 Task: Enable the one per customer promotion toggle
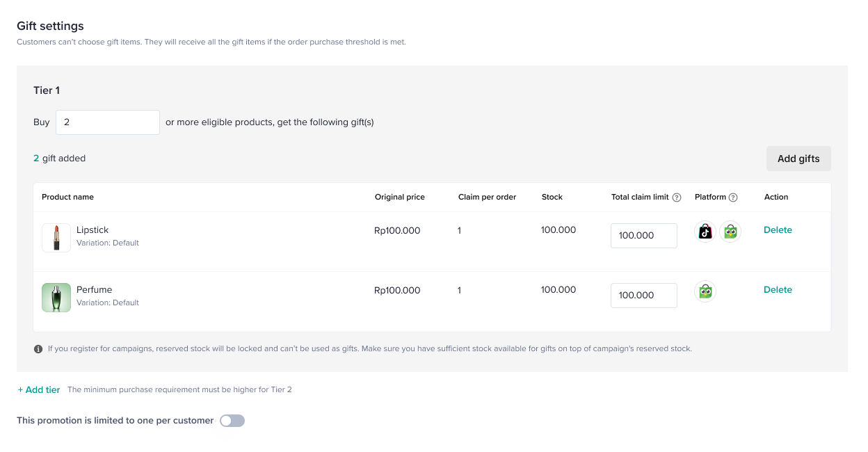[232, 421]
